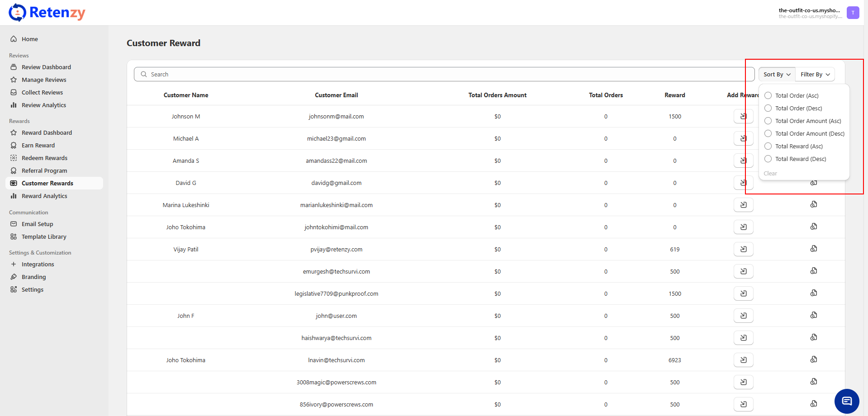Click add reward icon for emurgesh@techsurvi.com
This screenshot has height=416, width=868.
(x=743, y=271)
